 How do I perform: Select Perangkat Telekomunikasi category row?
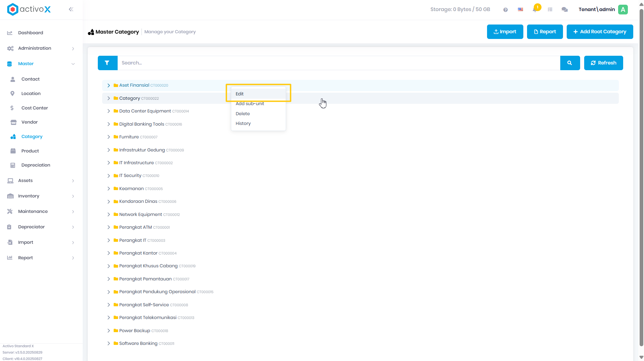click(360, 318)
